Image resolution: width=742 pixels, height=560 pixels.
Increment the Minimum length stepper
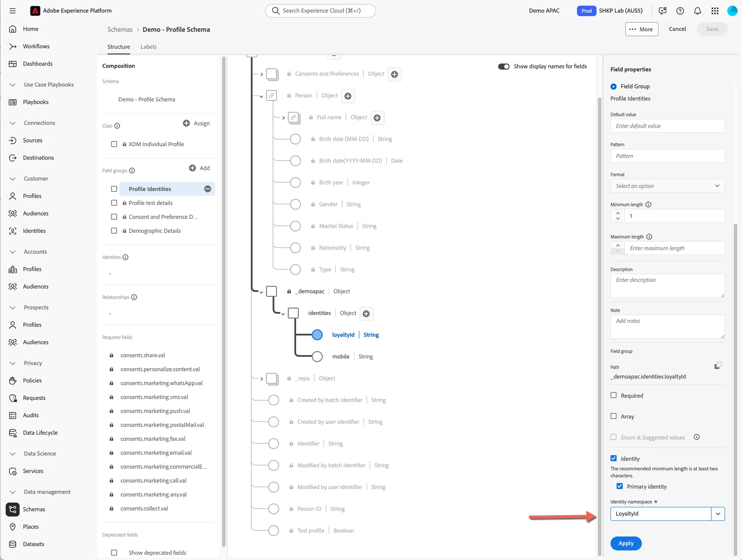617,213
